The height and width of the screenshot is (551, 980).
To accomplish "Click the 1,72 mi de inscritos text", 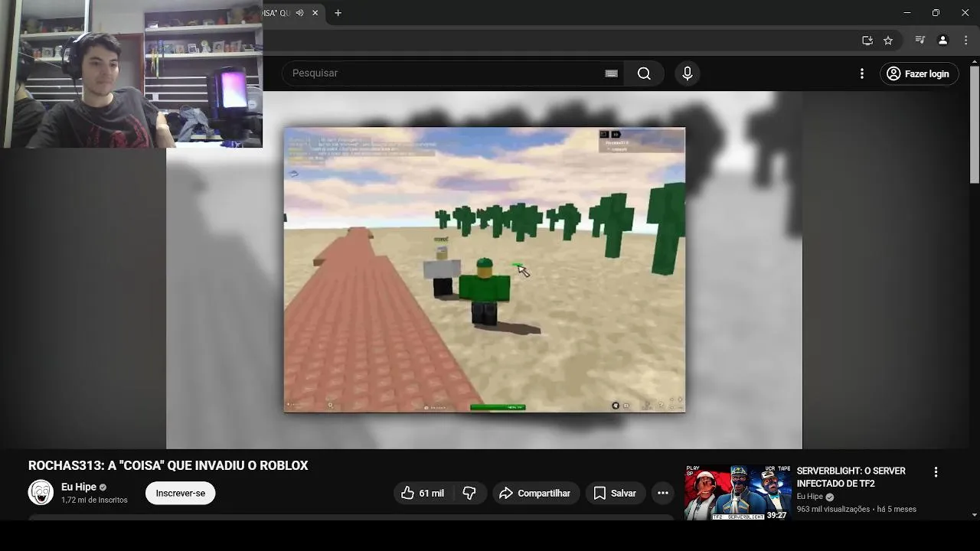I will 94,500.
